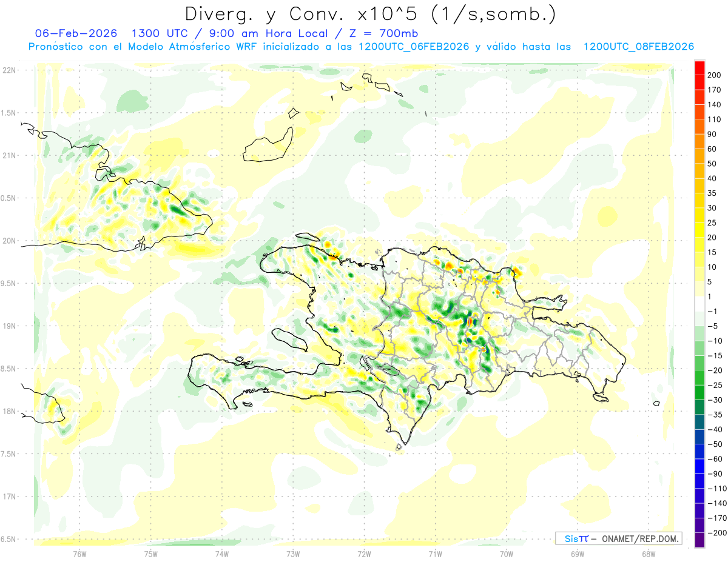Click the 0.5N axis label
The height and width of the screenshot is (562, 728).
pos(9,198)
